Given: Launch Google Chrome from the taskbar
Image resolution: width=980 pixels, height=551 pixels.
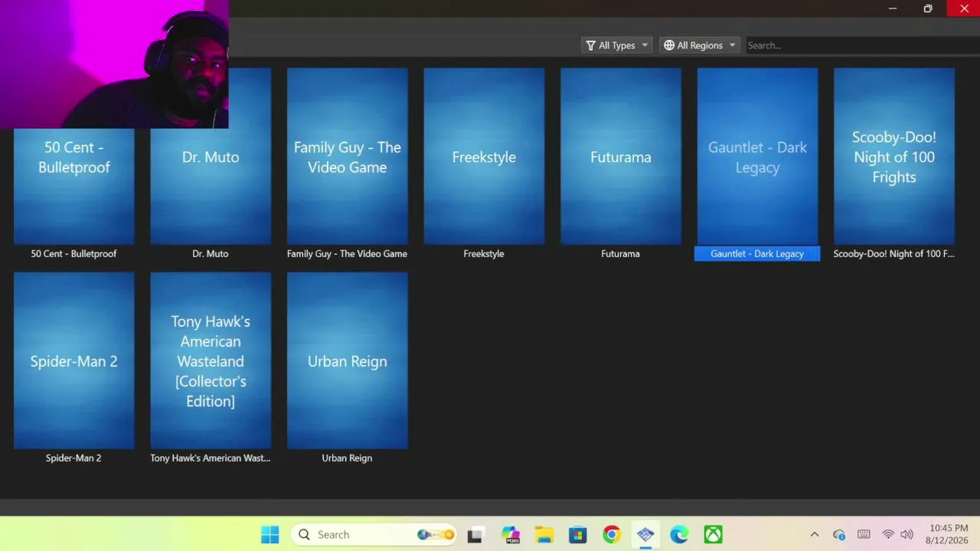Looking at the screenshot, I should pos(611,534).
